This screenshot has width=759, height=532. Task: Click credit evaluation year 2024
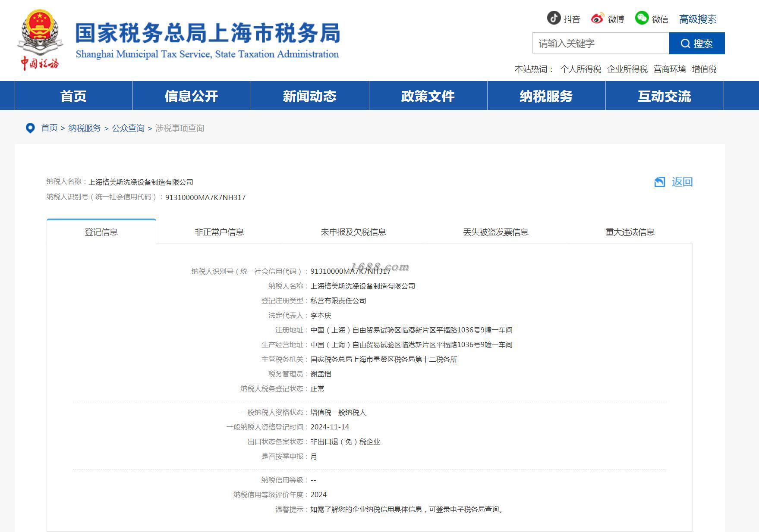coord(318,495)
